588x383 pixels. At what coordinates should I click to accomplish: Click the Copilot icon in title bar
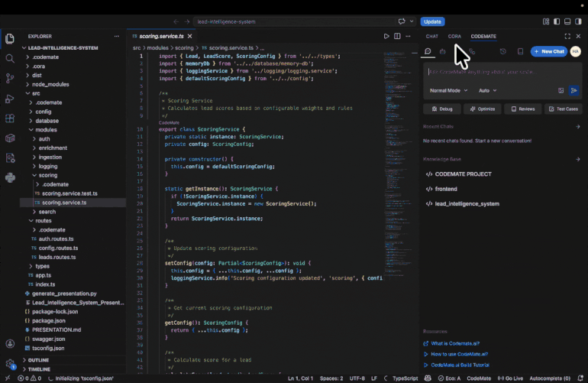tap(402, 21)
